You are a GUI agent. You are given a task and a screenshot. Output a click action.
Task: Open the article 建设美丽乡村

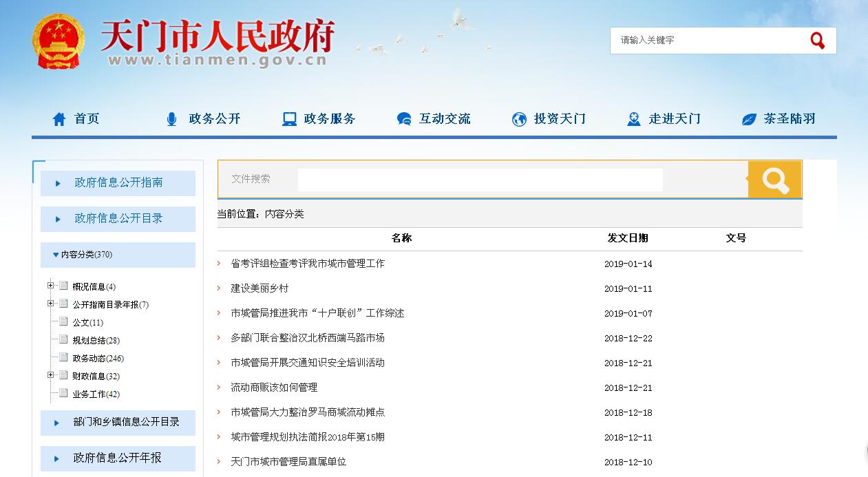click(260, 288)
